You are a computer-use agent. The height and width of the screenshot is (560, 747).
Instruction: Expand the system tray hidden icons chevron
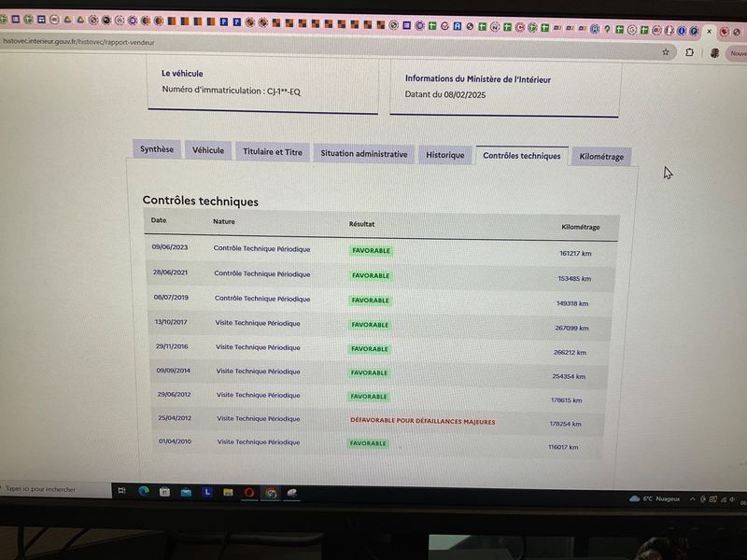pyautogui.click(x=693, y=499)
